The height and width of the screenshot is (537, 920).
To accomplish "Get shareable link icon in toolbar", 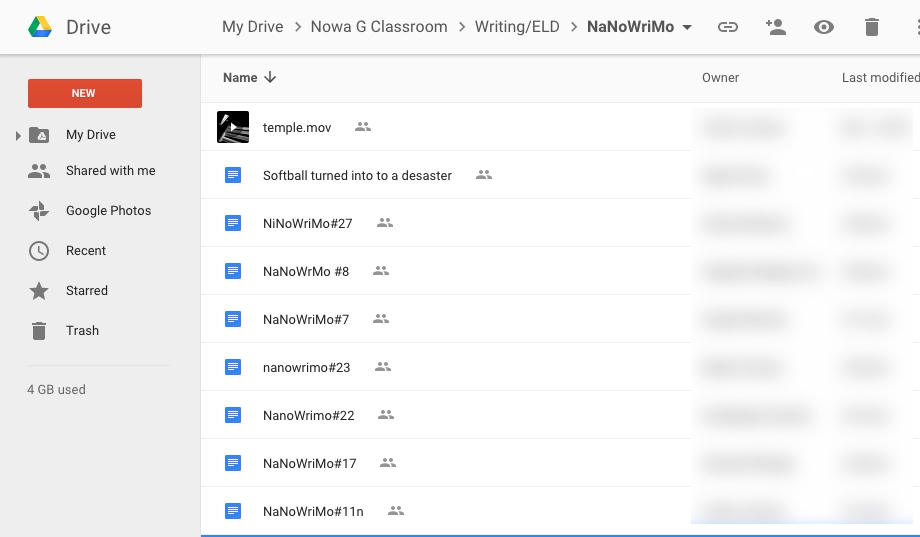I will coord(728,27).
